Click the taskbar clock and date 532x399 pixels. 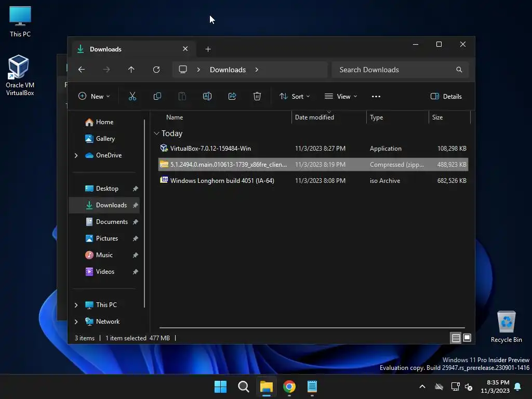point(495,387)
